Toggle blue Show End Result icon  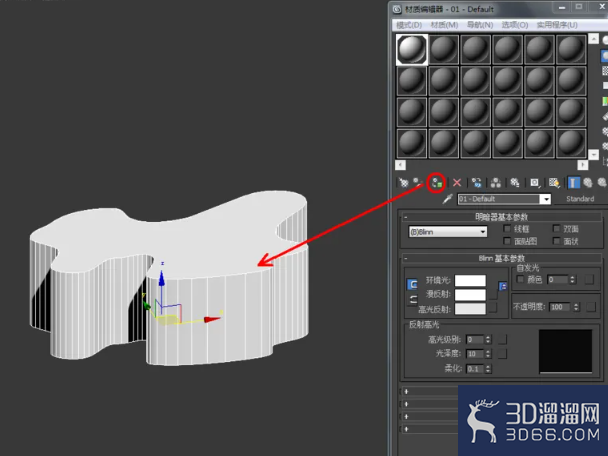point(573,183)
